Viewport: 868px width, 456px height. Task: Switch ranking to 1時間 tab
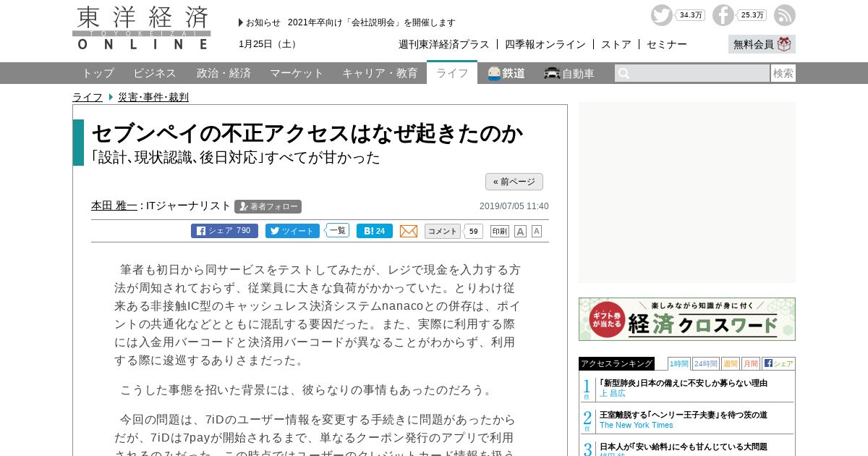(679, 363)
